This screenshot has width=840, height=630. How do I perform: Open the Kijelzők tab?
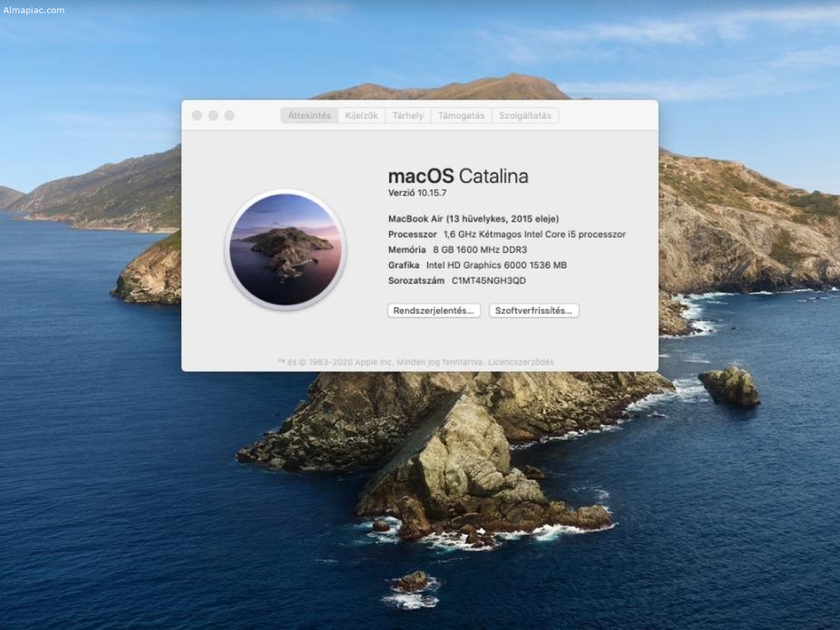[361, 115]
